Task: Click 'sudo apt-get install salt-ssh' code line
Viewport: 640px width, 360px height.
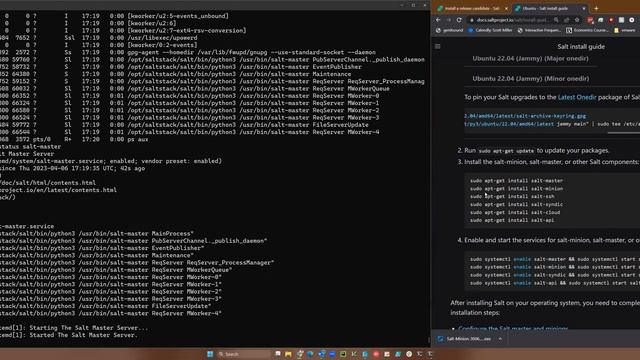Action: (512, 196)
